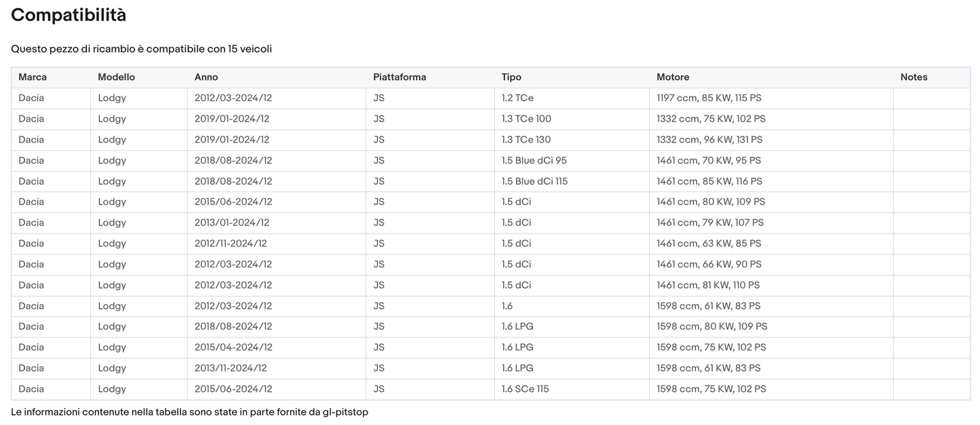Select the 2013/01-2024/12 year cell
This screenshot has height=425, width=980.
tap(232, 223)
